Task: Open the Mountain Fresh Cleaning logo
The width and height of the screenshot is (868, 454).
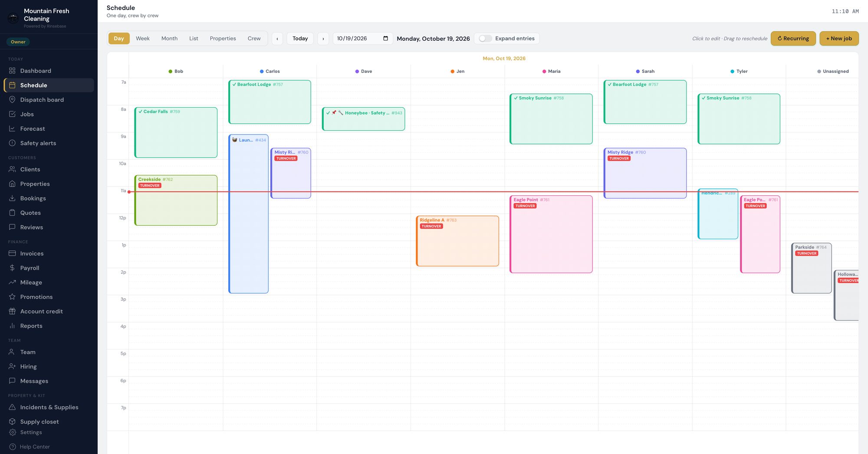Action: pos(13,18)
